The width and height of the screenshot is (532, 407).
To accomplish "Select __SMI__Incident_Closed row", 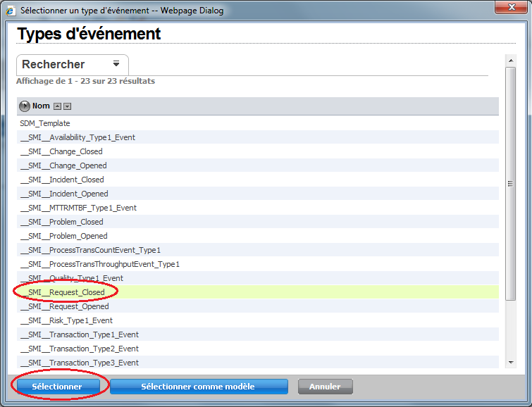I will pyautogui.click(x=258, y=180).
